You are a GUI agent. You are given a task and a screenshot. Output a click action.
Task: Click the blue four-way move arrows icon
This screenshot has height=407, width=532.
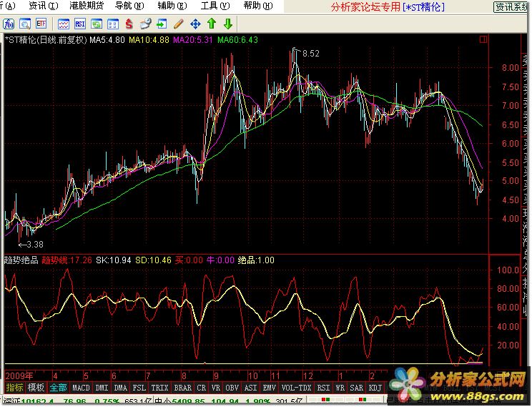click(195, 24)
